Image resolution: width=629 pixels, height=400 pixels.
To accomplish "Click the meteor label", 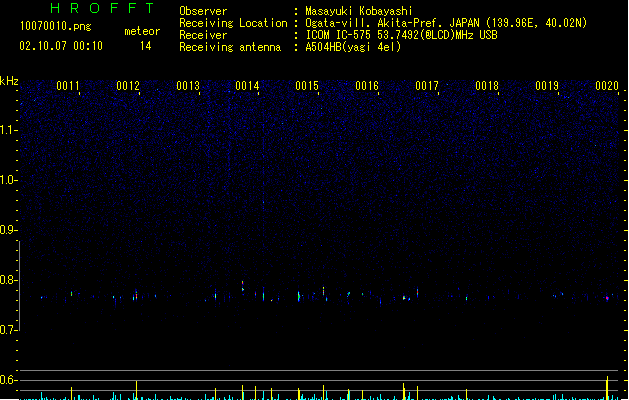I will point(142,31).
